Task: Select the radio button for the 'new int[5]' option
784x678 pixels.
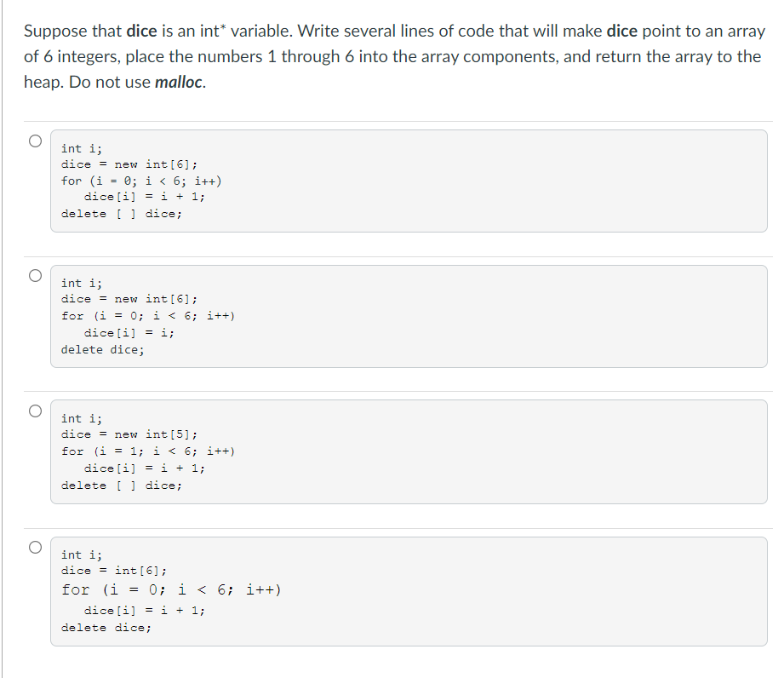Action: click(x=35, y=411)
